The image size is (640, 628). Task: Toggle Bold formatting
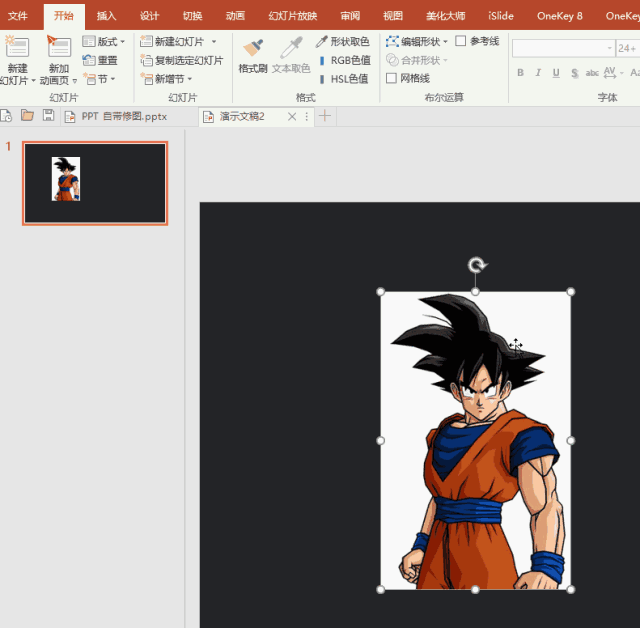coord(520,73)
